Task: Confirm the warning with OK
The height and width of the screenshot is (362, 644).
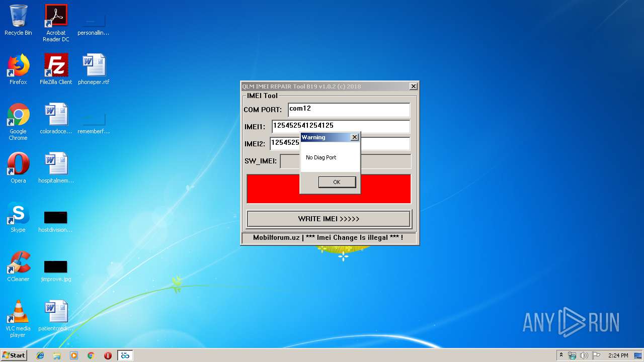Action: point(337,182)
